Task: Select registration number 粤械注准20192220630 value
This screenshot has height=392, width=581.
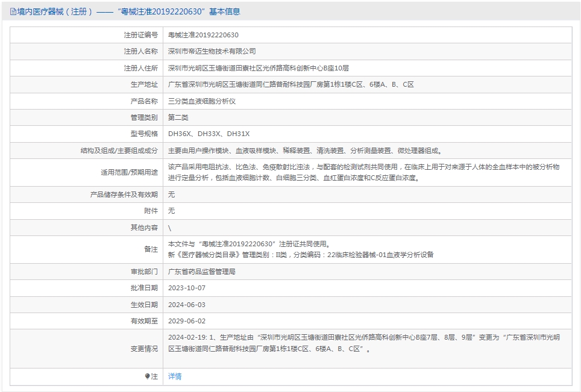Action: tap(204, 35)
